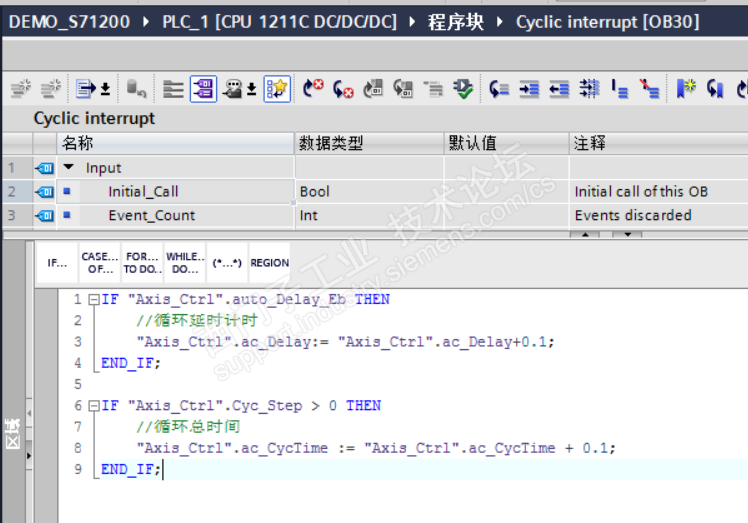Toggle favorites display in editor

[277, 89]
